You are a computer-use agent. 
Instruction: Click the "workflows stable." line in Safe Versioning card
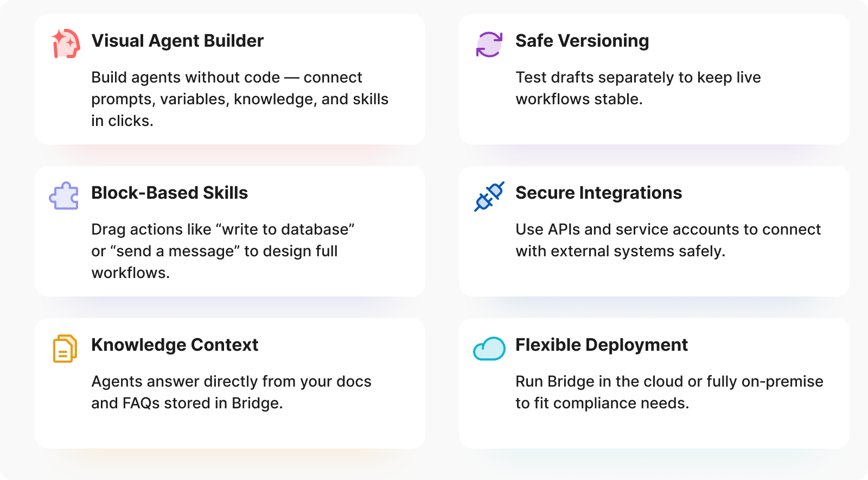tap(579, 99)
